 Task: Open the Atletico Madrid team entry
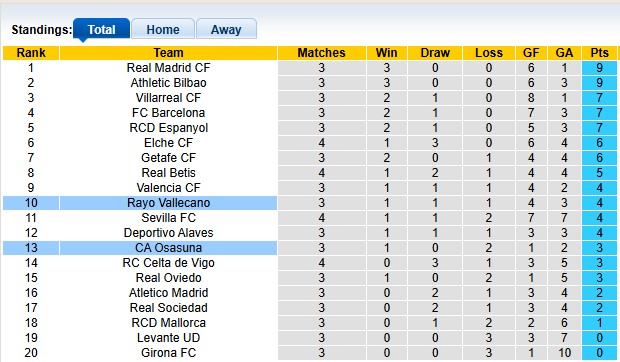click(x=168, y=293)
